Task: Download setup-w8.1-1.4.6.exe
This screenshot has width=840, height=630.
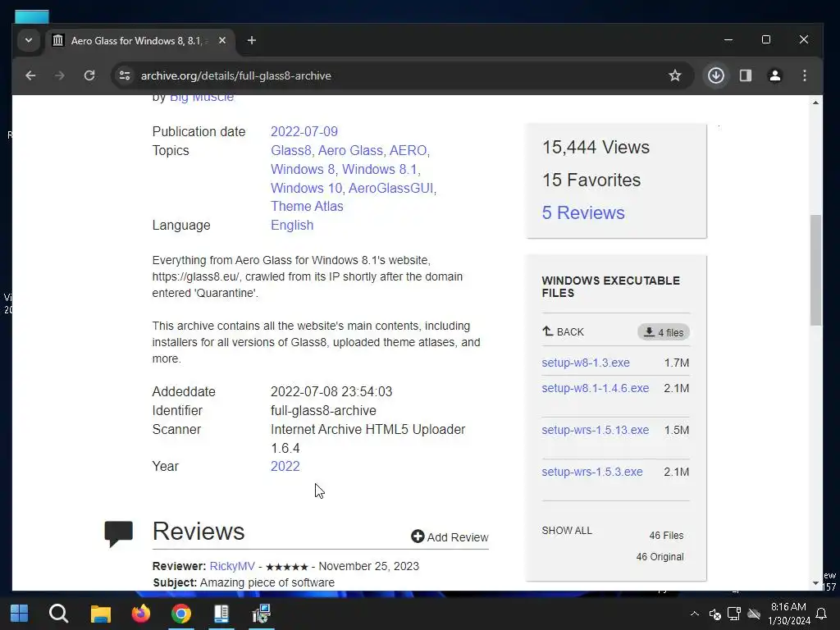Action: (596, 388)
